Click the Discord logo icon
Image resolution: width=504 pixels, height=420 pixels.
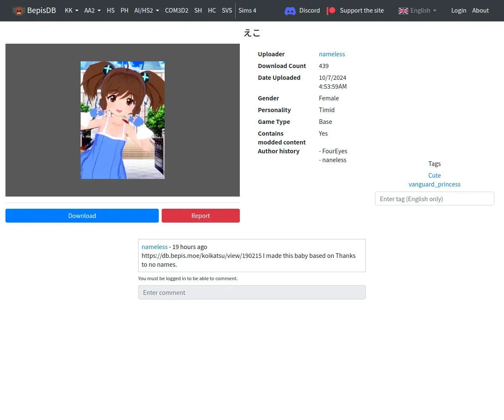290,10
